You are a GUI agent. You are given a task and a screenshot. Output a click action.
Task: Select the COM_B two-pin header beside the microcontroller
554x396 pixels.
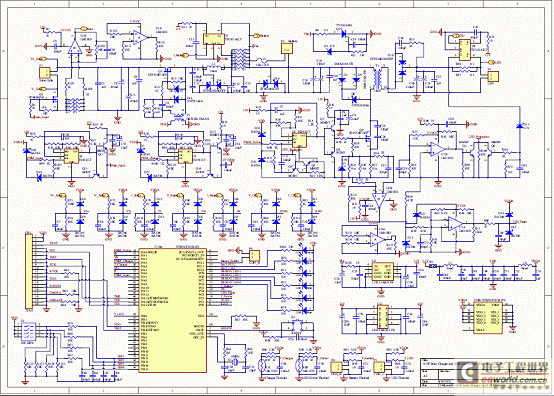click(254, 256)
